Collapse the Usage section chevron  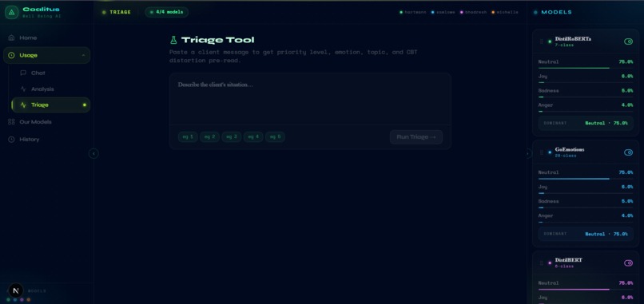[83, 55]
